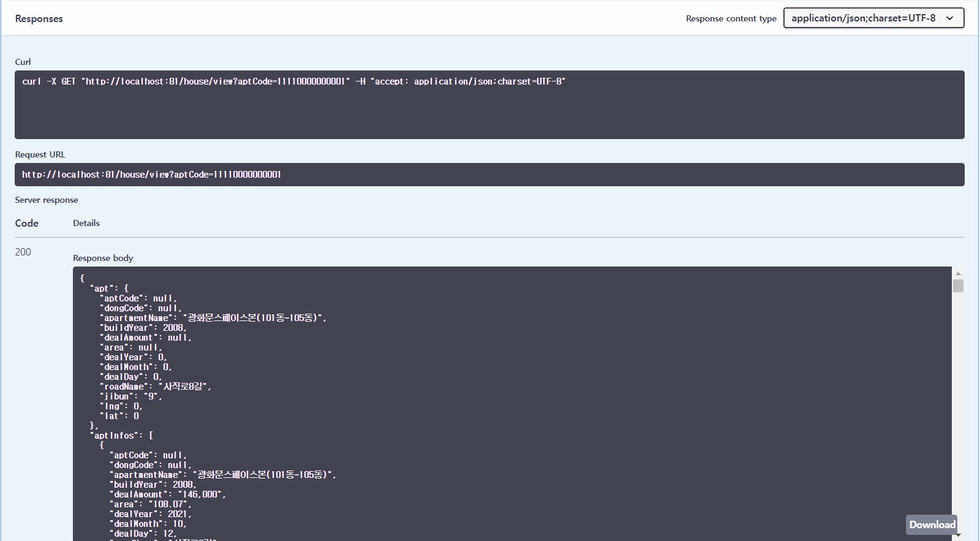Click the Details column header
This screenshot has width=980, height=541.
click(x=86, y=223)
